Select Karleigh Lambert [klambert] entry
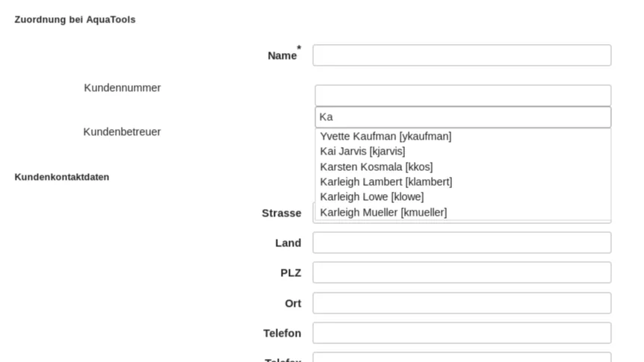 pos(386,181)
